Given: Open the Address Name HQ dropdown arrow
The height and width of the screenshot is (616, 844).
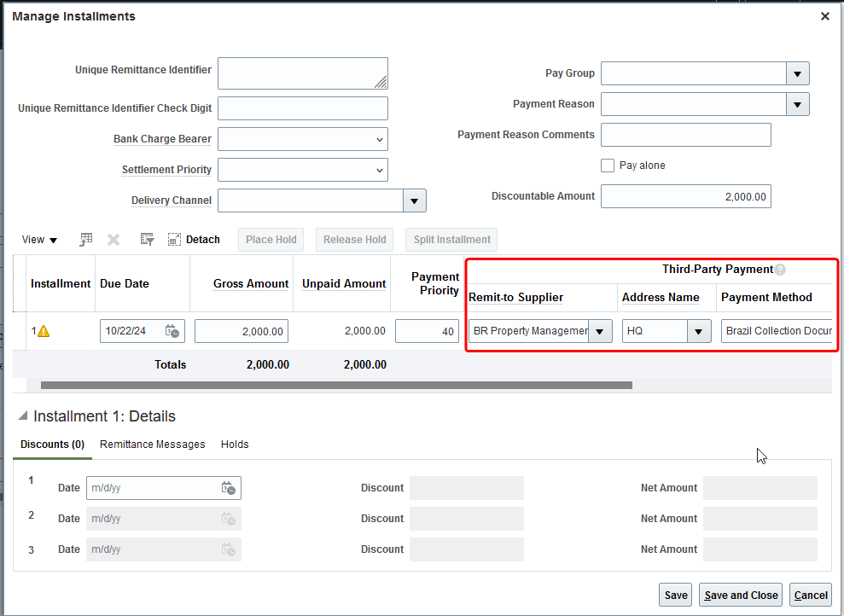Looking at the screenshot, I should [x=699, y=331].
